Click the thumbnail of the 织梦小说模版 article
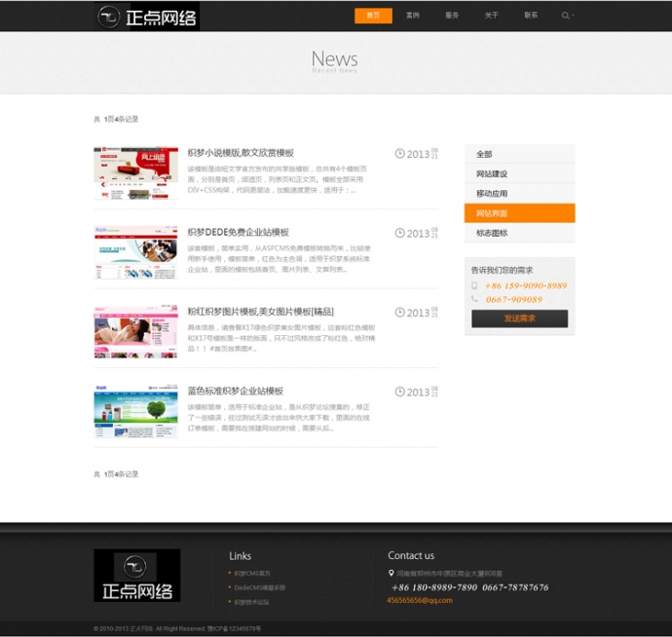Viewport: 672px width, 637px height. click(135, 172)
